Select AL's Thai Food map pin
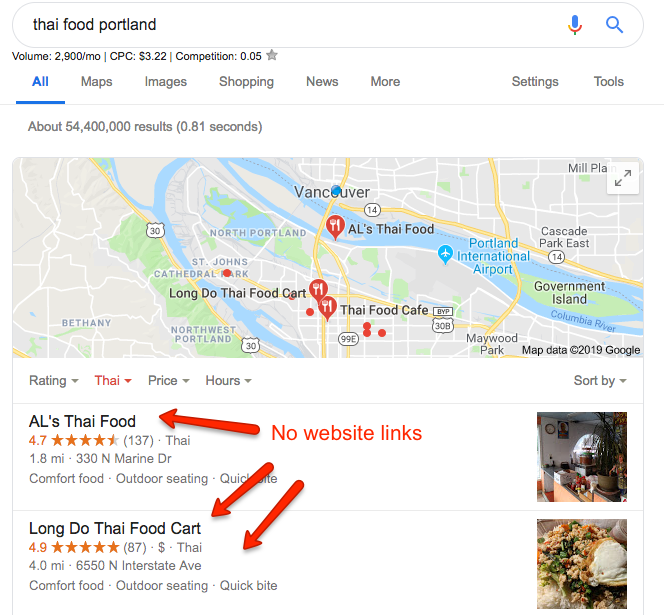The image size is (664, 615). tap(335, 227)
